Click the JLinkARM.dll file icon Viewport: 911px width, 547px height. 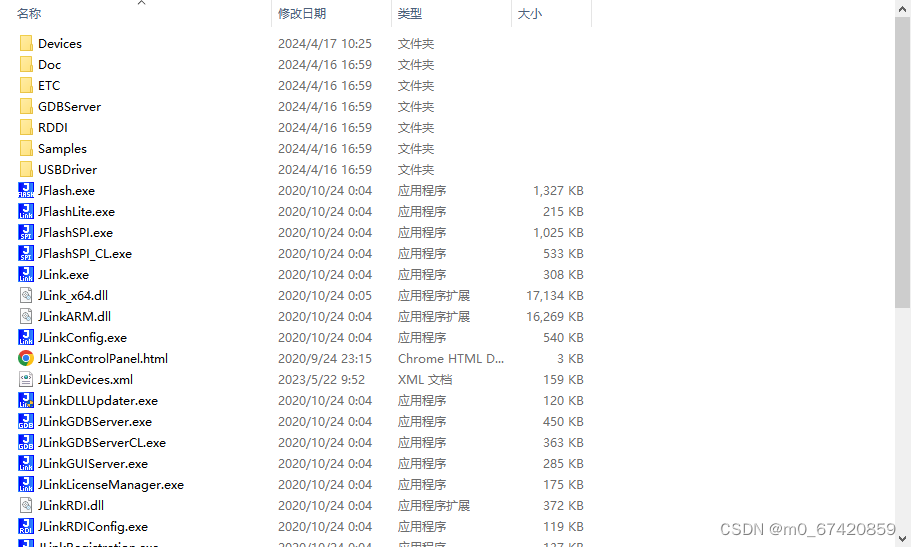tap(26, 316)
